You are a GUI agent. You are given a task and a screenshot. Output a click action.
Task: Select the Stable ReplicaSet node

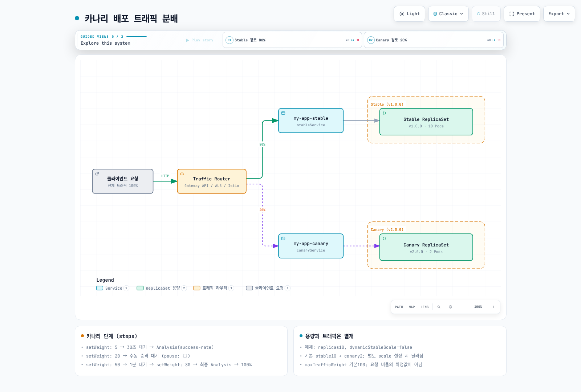(x=426, y=122)
